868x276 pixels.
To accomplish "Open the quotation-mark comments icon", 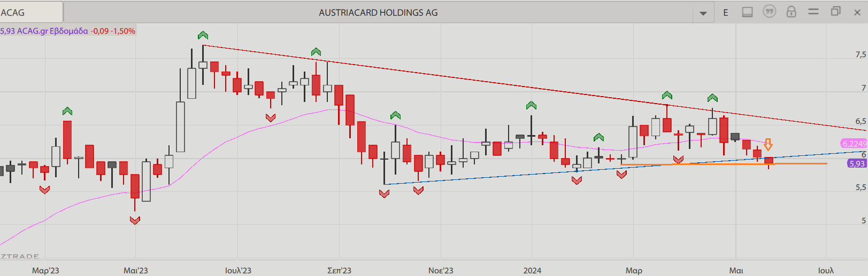I will coord(769,11).
